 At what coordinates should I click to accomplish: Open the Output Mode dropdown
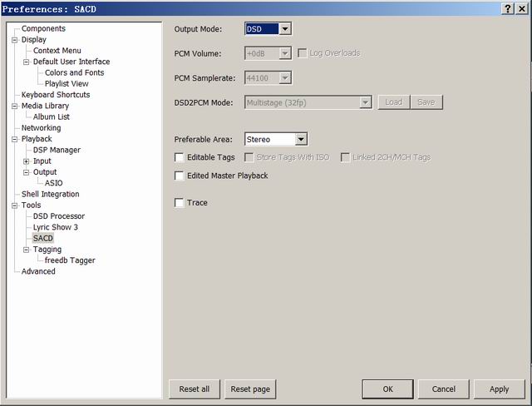[x=285, y=29]
